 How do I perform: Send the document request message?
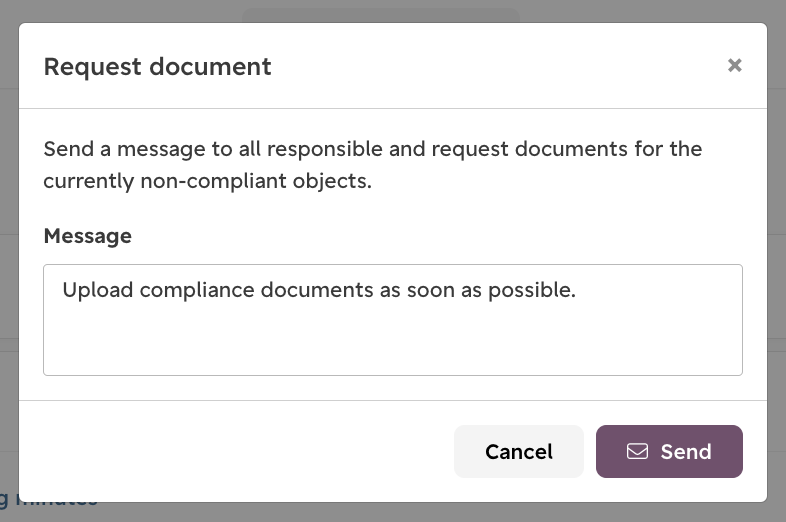click(669, 451)
